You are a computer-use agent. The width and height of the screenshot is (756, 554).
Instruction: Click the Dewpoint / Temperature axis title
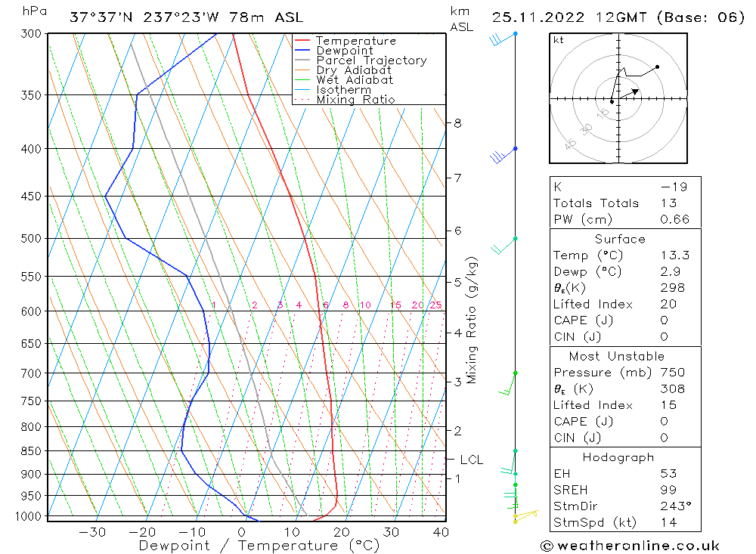[x=259, y=546]
